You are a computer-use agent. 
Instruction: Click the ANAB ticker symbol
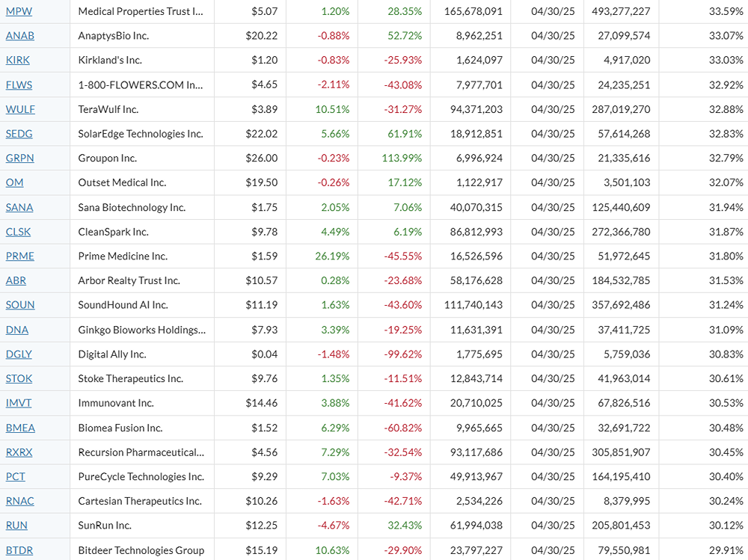pos(20,36)
